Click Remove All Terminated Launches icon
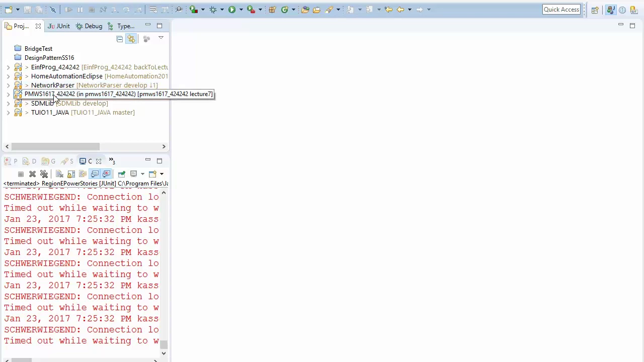The image size is (644, 362). pos(44,174)
